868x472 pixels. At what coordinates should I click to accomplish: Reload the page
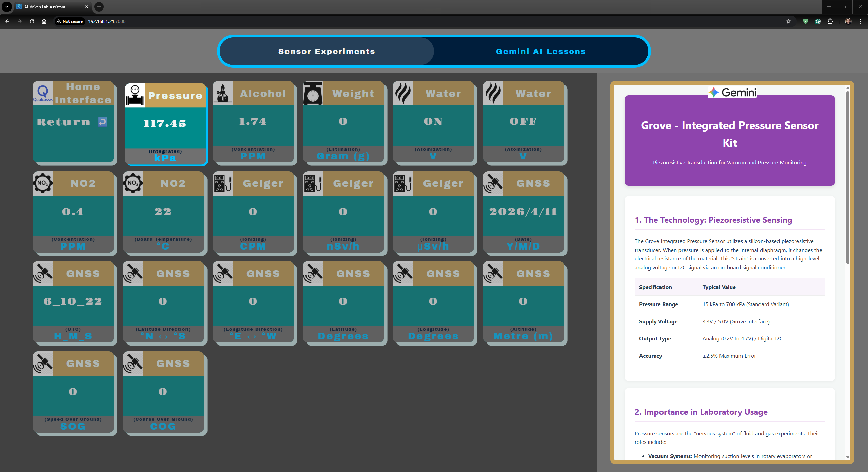(32, 21)
